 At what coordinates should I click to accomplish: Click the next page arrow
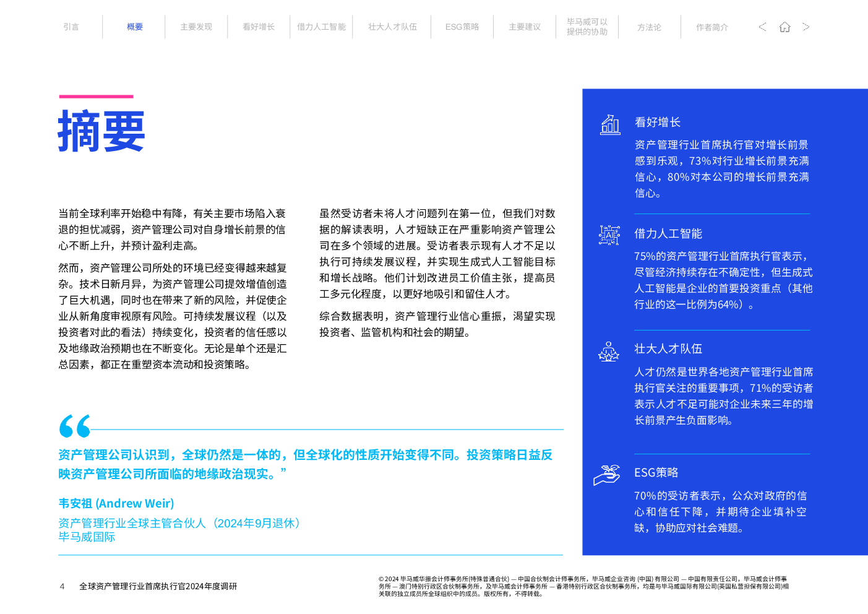click(x=806, y=27)
